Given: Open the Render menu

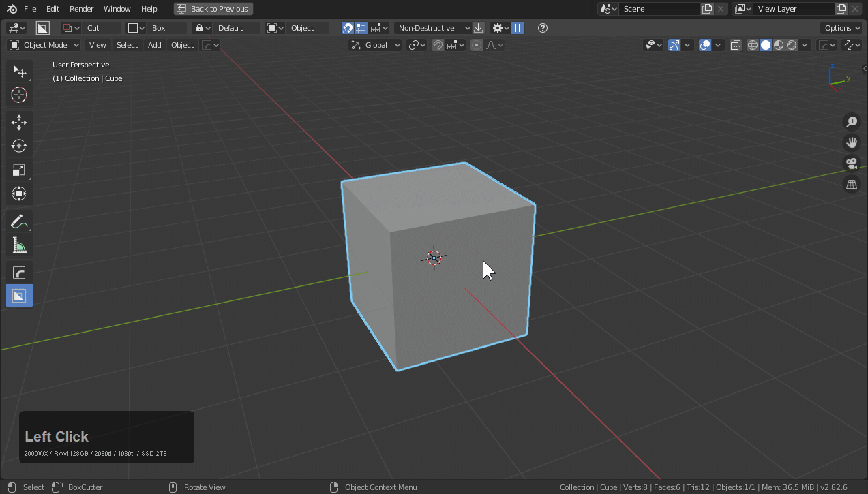Looking at the screenshot, I should (x=82, y=9).
